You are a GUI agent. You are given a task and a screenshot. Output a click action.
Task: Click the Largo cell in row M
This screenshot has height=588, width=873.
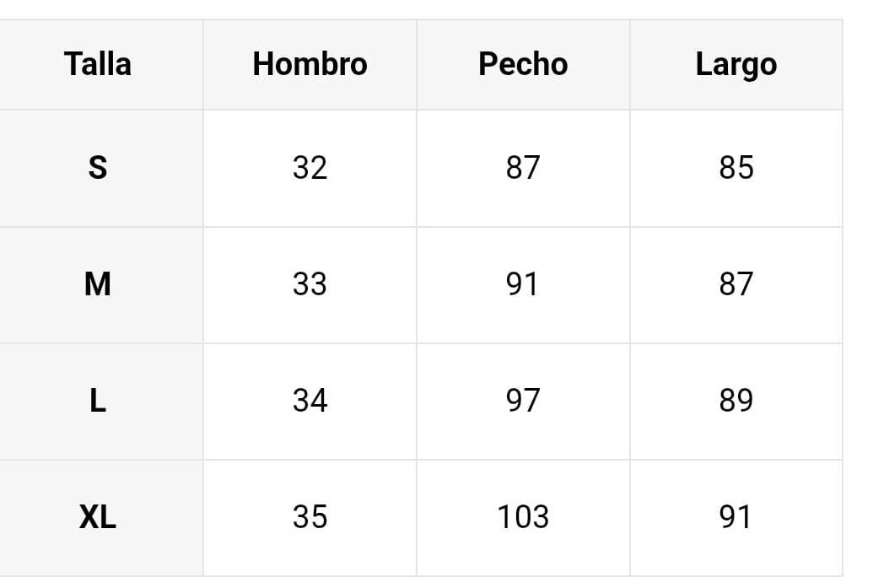tap(736, 284)
